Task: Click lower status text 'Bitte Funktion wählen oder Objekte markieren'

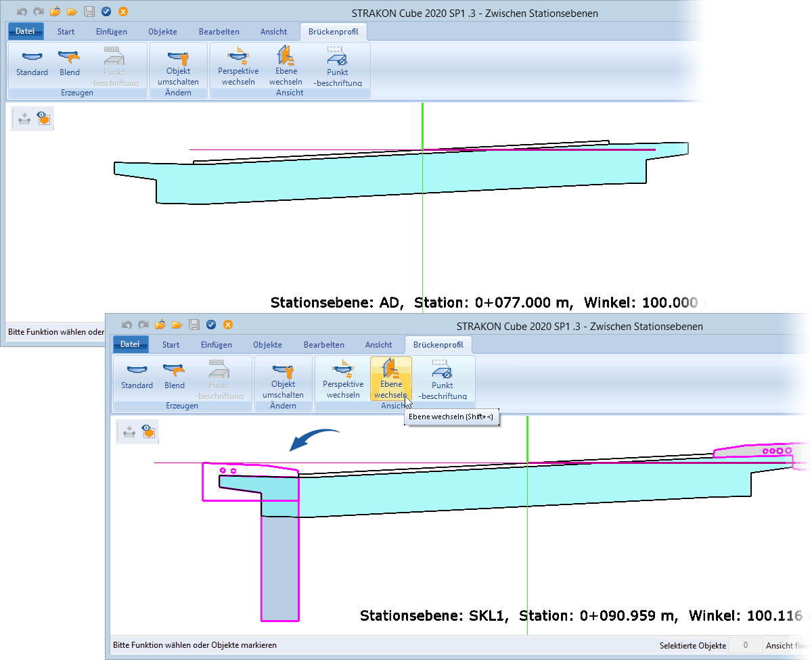Action: tap(195, 646)
